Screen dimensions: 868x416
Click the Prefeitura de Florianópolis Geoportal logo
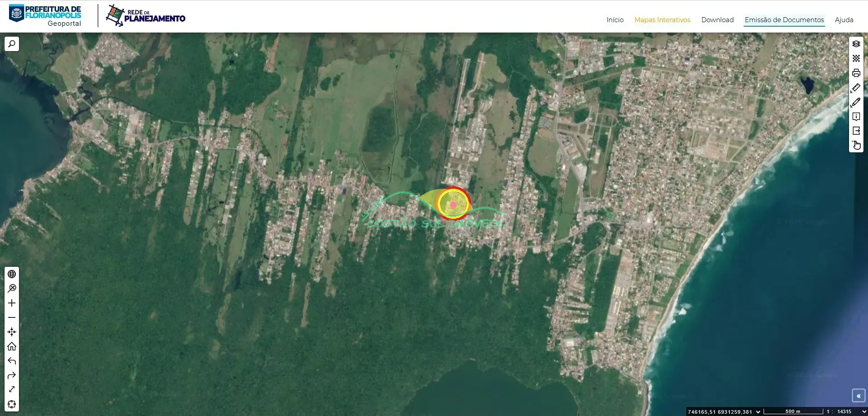tap(45, 16)
